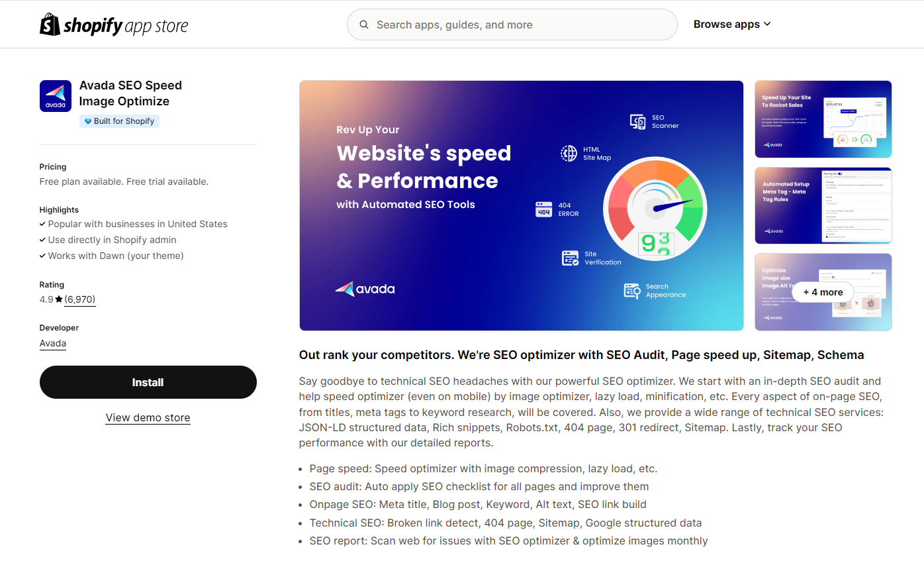Click the Highlights heading

[59, 210]
